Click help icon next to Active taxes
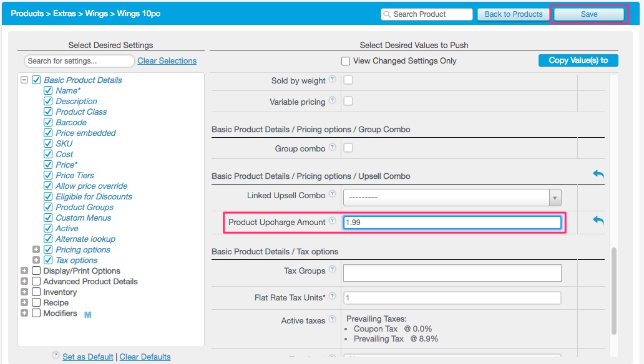Image resolution: width=644 pixels, height=364 pixels. pyautogui.click(x=332, y=320)
